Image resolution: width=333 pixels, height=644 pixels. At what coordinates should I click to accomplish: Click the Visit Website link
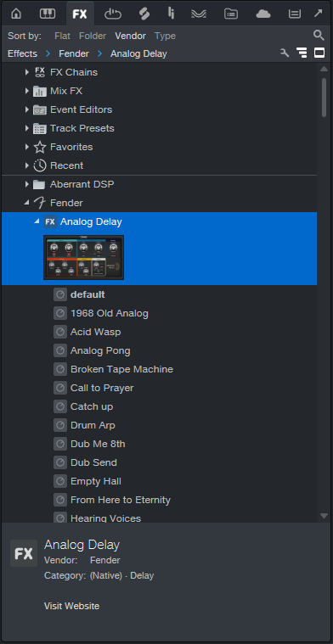(x=71, y=606)
